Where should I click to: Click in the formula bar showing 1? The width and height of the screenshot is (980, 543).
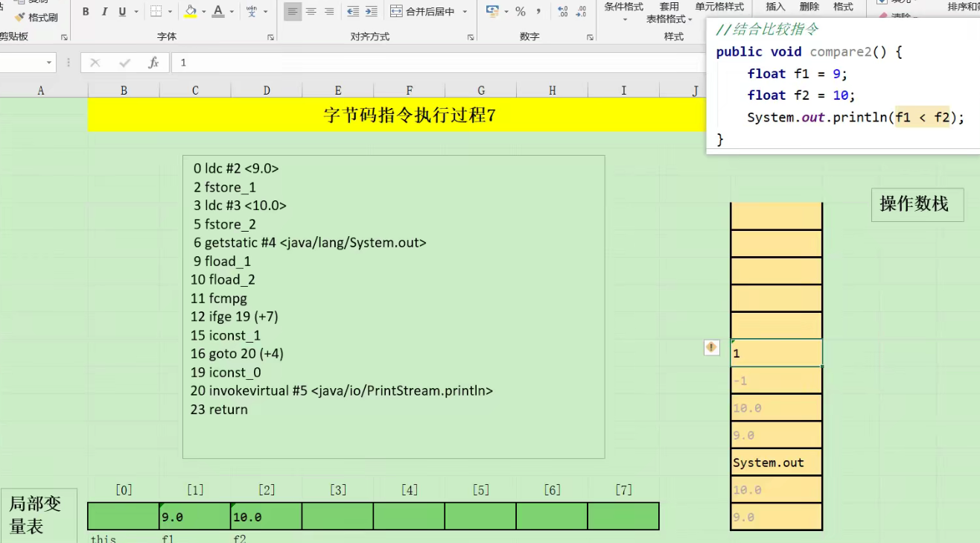(438, 63)
